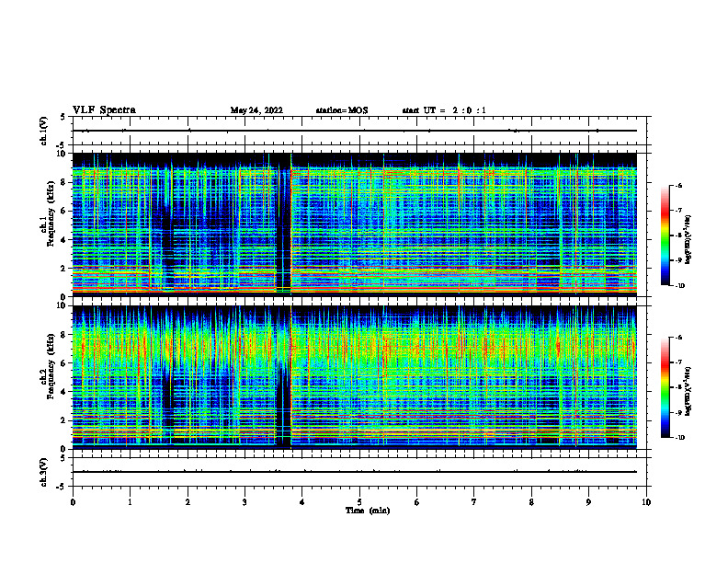728x563 pixels.
Task: Click the "6" kHz tick of ch.2 spectrogram
Action: 64,363
